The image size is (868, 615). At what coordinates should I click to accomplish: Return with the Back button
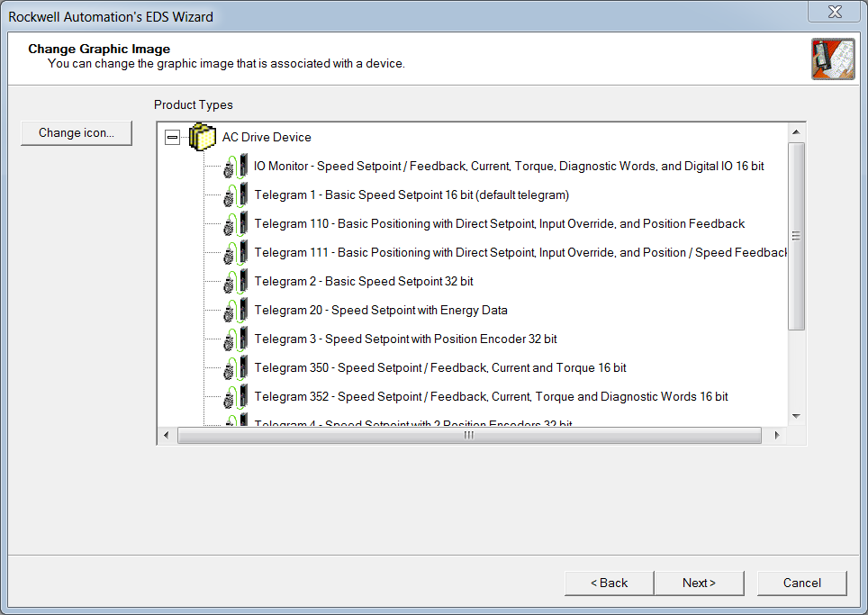609,583
